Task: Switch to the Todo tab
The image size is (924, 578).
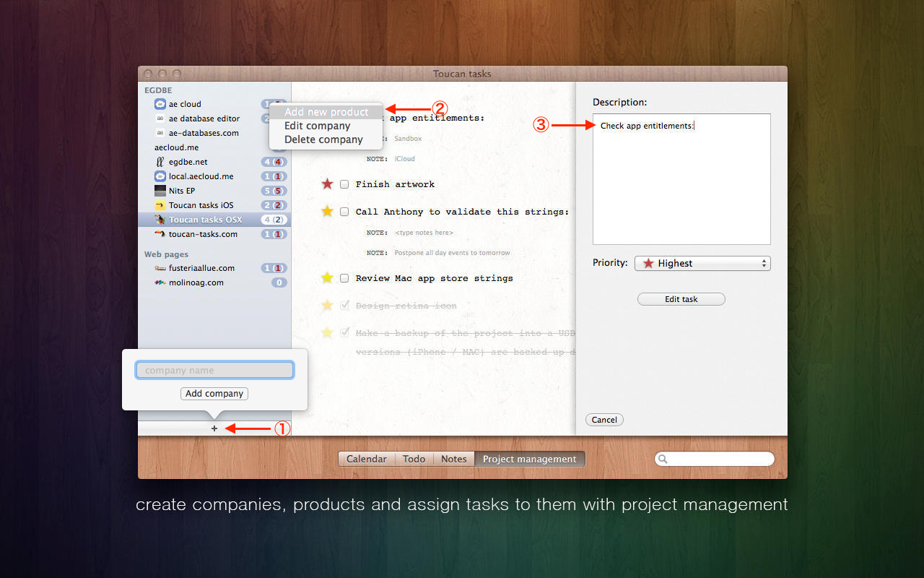Action: pos(414,459)
